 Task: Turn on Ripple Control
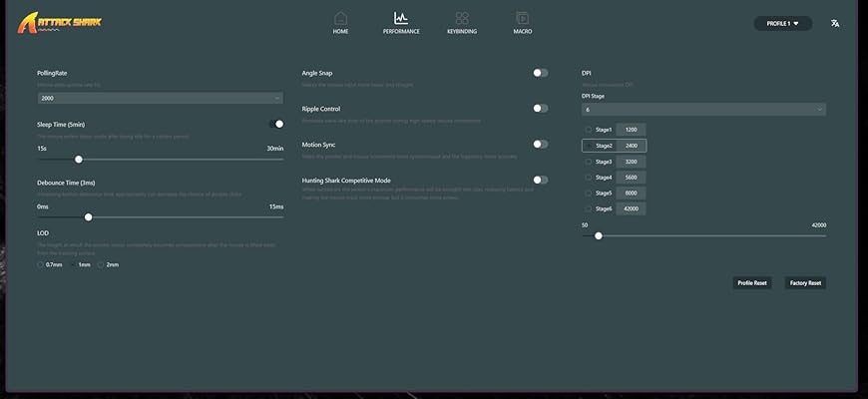click(540, 108)
